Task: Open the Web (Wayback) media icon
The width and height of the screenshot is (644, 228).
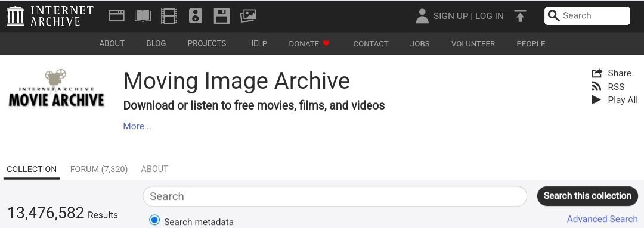Action: [x=116, y=16]
